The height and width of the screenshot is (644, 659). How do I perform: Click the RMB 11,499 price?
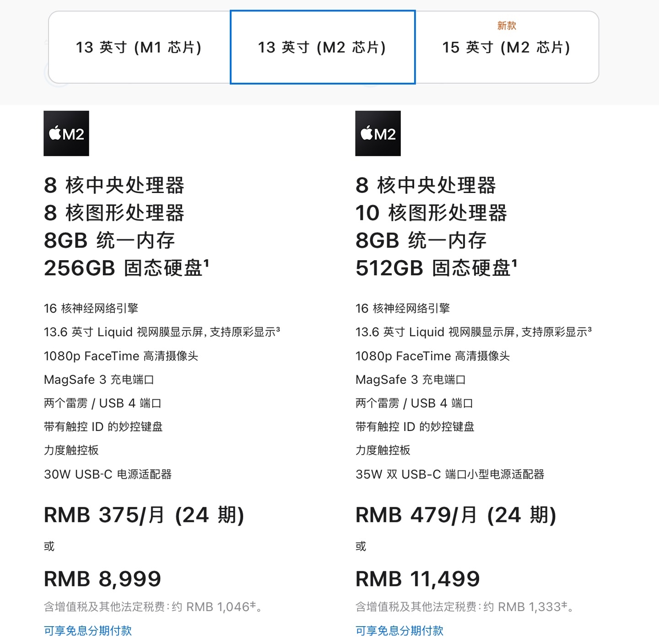click(418, 579)
